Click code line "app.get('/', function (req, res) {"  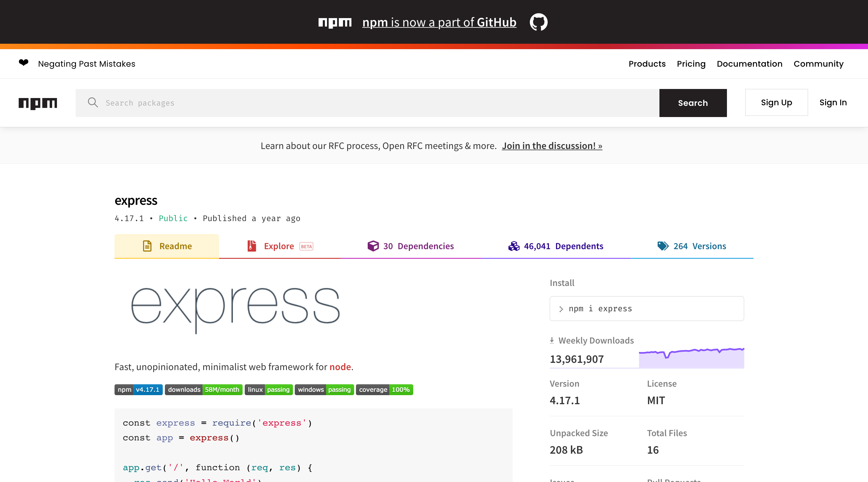[217, 468]
